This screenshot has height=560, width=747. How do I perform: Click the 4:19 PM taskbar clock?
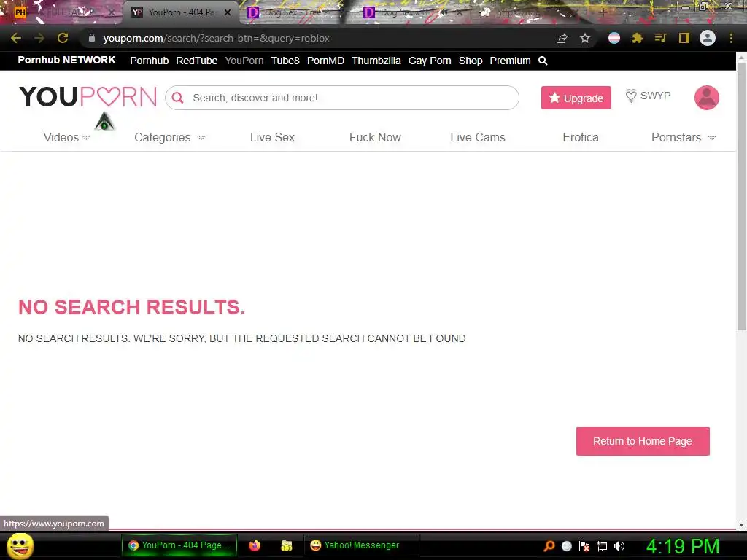pyautogui.click(x=683, y=545)
